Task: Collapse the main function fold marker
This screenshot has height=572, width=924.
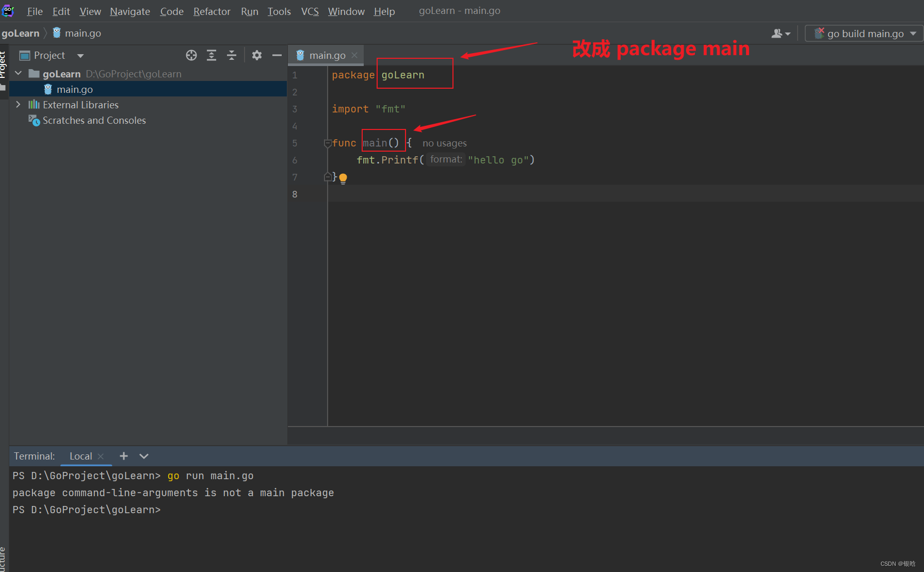Action: 327,144
